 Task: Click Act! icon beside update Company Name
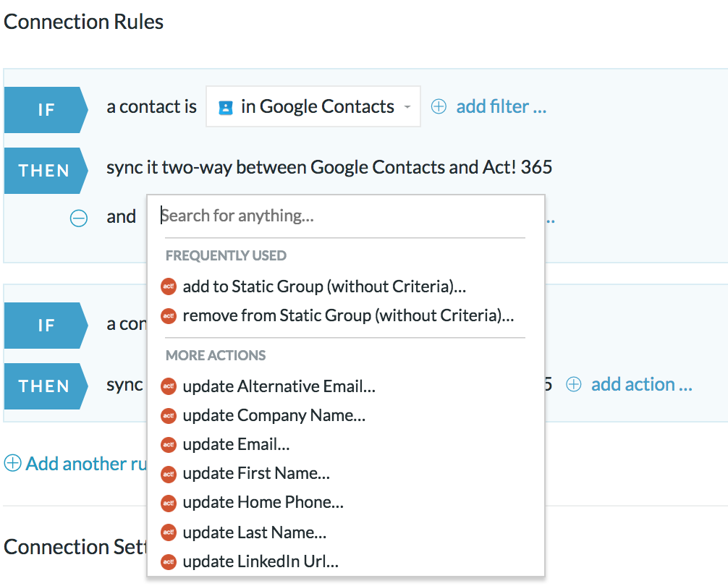coord(169,416)
